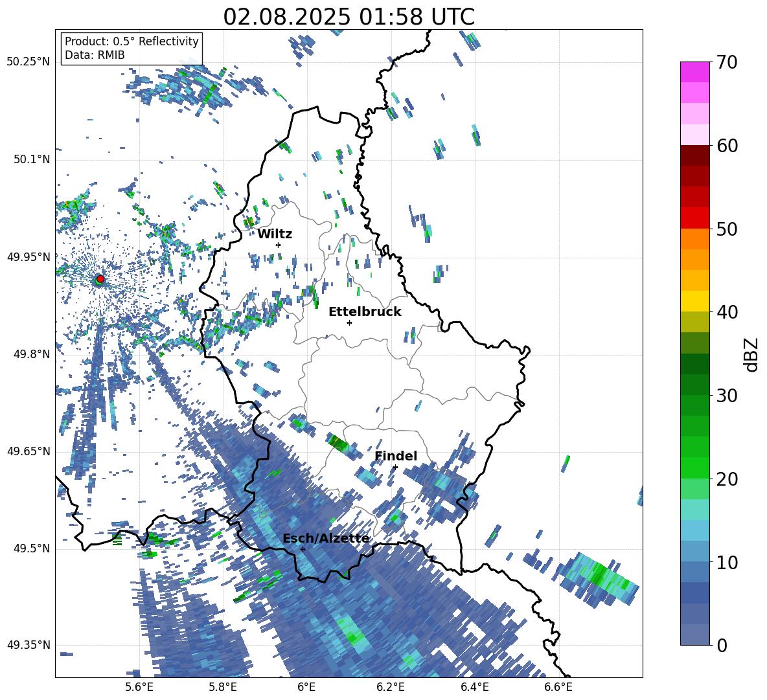This screenshot has height=700, width=767.
Task: Click the cross marker beside Findel
Action: [x=395, y=468]
